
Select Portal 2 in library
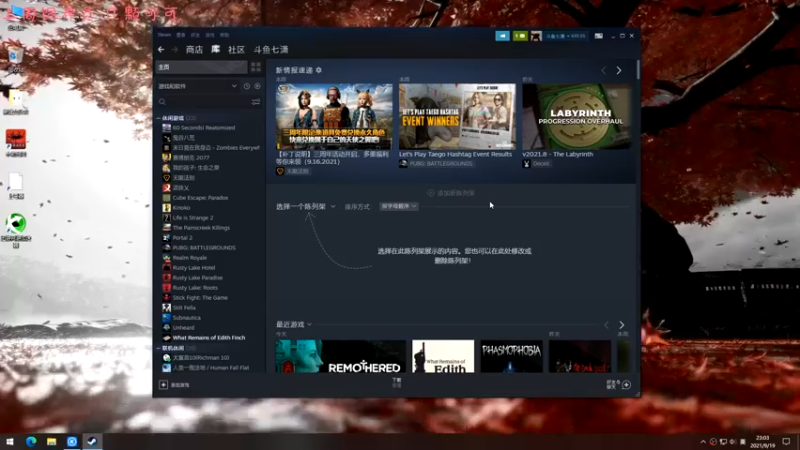coord(182,238)
